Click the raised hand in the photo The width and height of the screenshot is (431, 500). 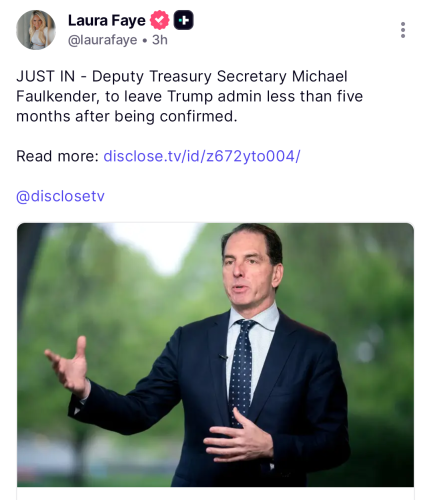click(x=69, y=367)
